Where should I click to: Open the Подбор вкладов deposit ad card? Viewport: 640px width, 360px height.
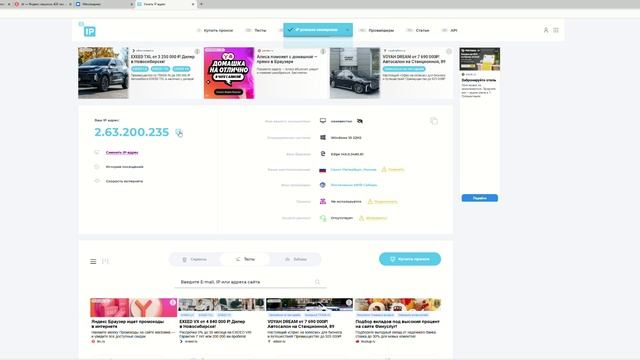398,320
